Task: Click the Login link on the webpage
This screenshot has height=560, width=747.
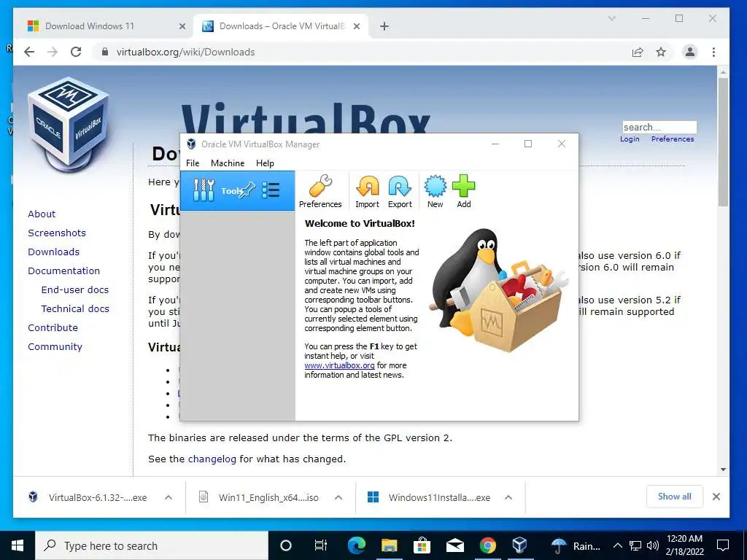Action: pyautogui.click(x=630, y=139)
